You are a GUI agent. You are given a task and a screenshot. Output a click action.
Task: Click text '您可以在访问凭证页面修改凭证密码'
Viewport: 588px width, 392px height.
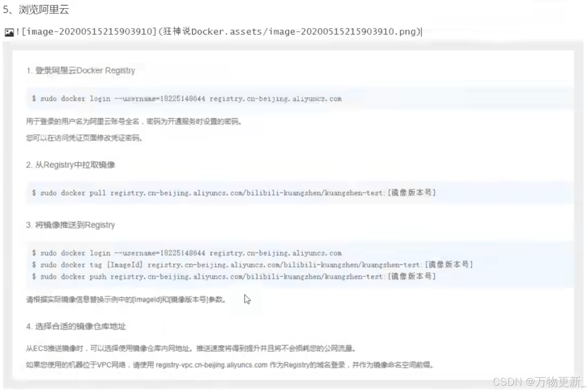pyautogui.click(x=84, y=138)
